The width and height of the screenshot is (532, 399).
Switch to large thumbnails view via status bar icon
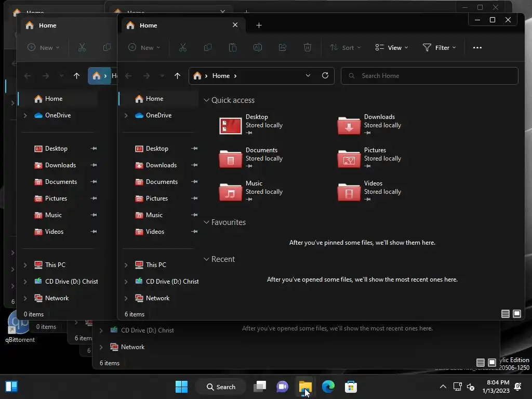[517, 314]
